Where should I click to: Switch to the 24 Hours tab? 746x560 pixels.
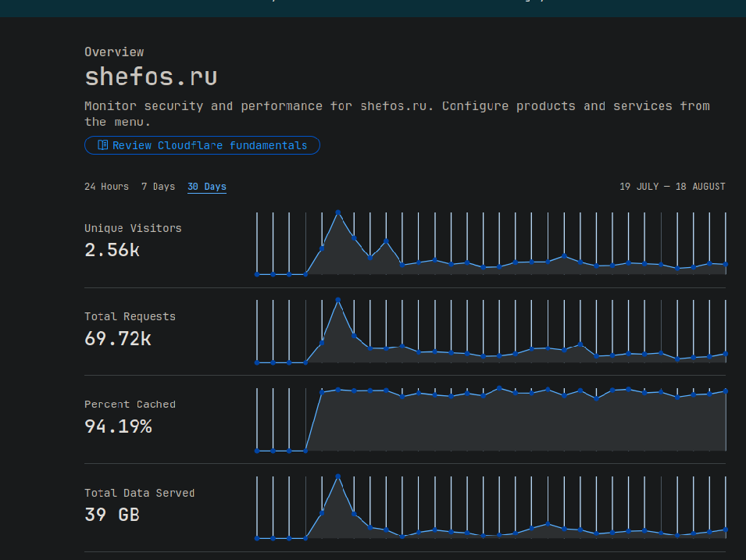tap(106, 187)
